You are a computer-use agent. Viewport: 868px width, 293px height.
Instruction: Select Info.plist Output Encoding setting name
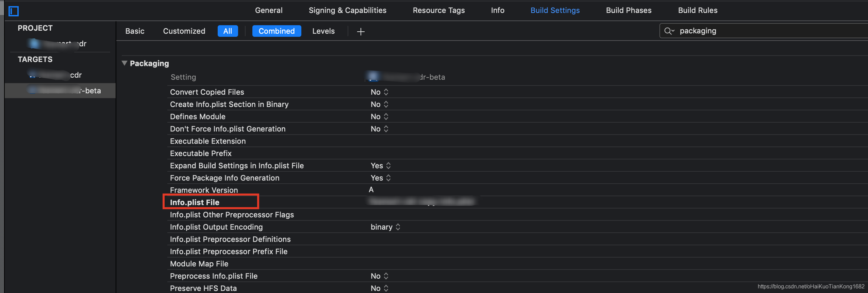click(x=216, y=227)
